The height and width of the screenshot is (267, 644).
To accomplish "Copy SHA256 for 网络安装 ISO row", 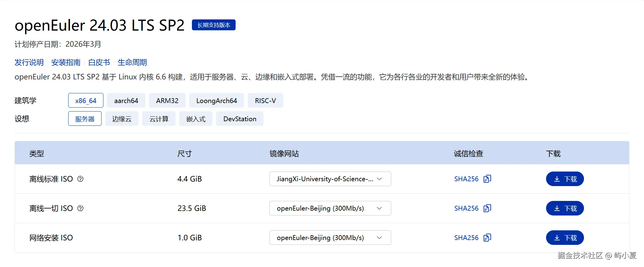I will (x=487, y=238).
